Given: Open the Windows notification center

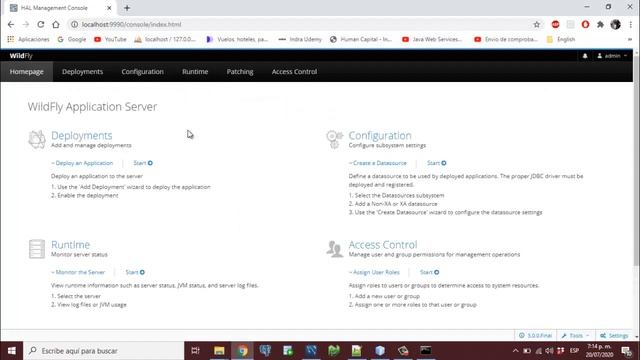Looking at the screenshot, I should tap(627, 351).
